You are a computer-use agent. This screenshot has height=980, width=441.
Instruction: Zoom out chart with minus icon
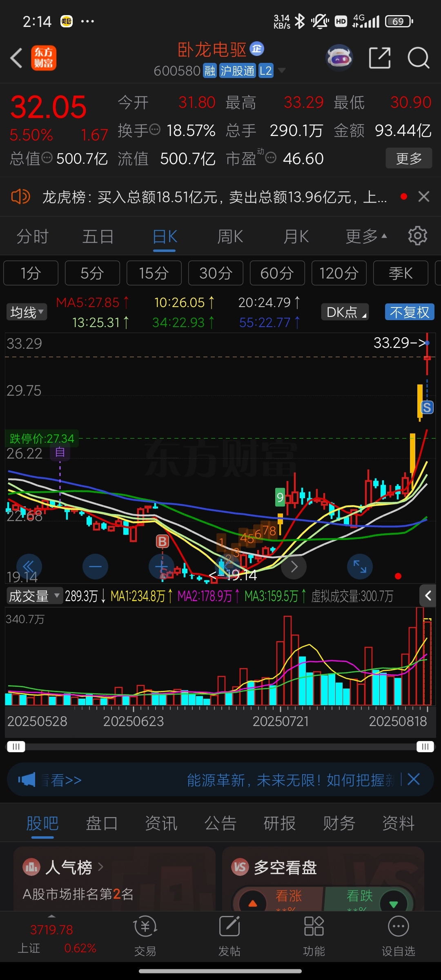(95, 566)
